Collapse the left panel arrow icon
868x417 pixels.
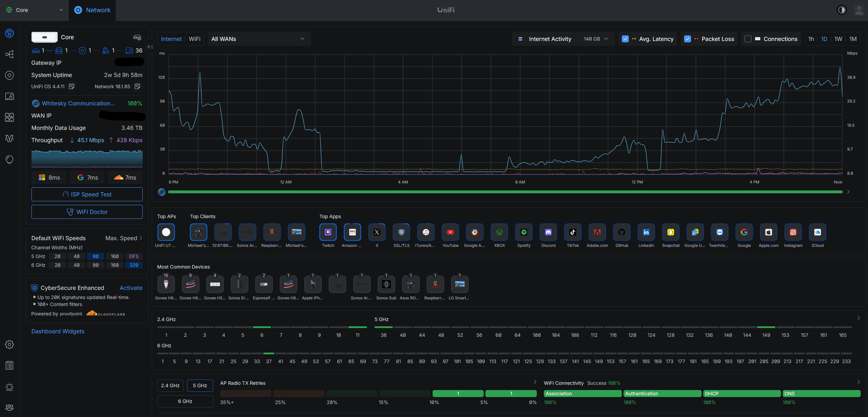[150, 47]
